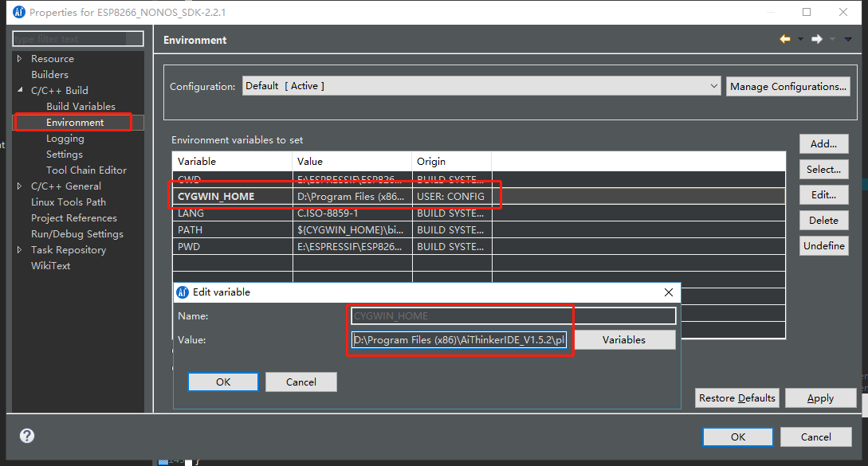The height and width of the screenshot is (466, 868).
Task: Expand the Task Repository tree node
Action: pyautogui.click(x=19, y=249)
